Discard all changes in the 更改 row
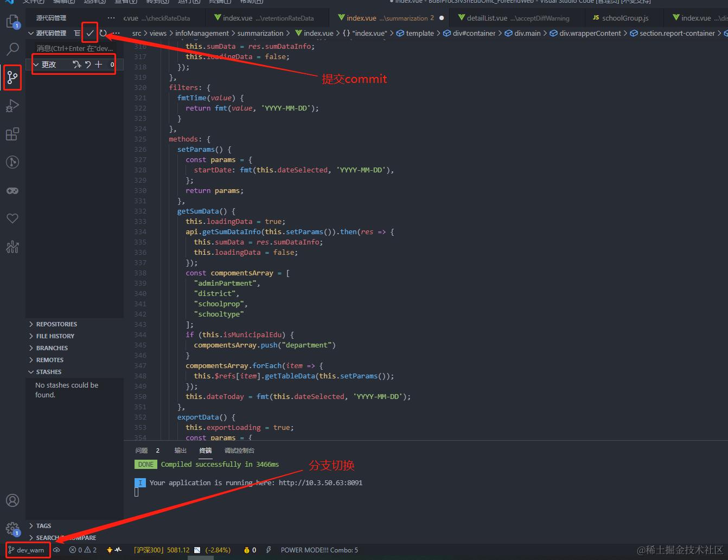Viewport: 728px width, 560px height. 88,65
